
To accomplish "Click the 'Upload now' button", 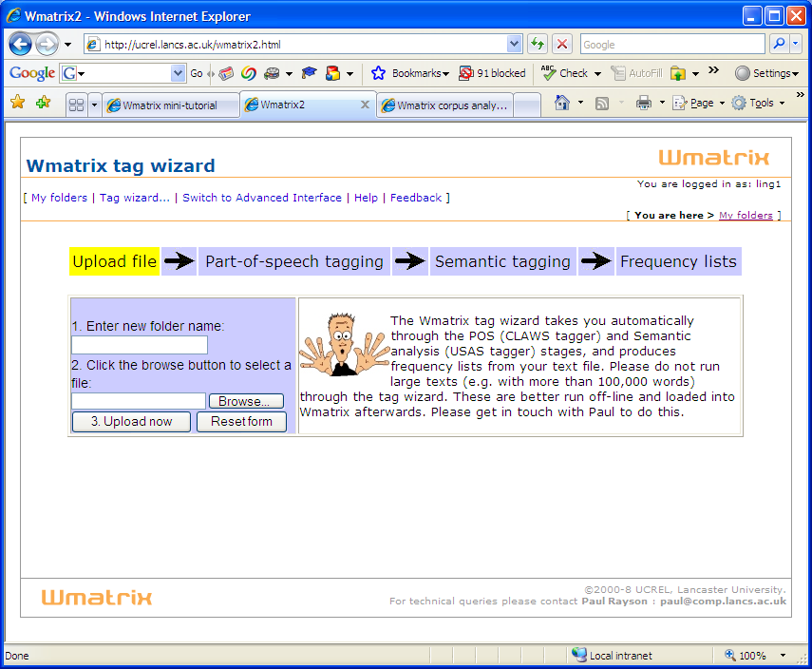I will pyautogui.click(x=131, y=422).
